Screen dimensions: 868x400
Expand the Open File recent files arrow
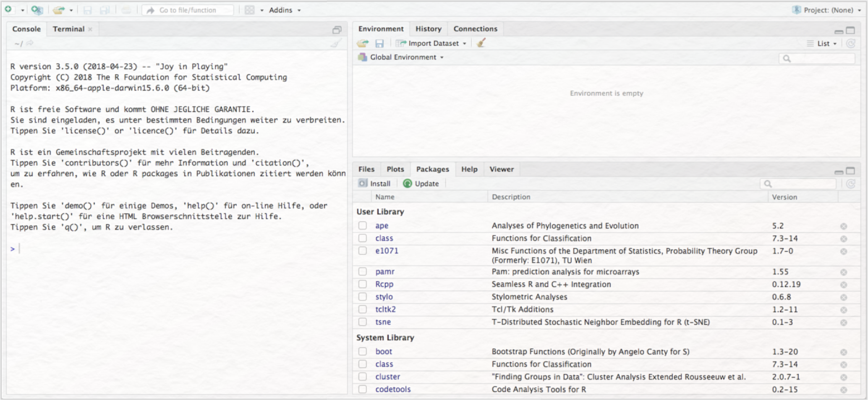point(71,10)
